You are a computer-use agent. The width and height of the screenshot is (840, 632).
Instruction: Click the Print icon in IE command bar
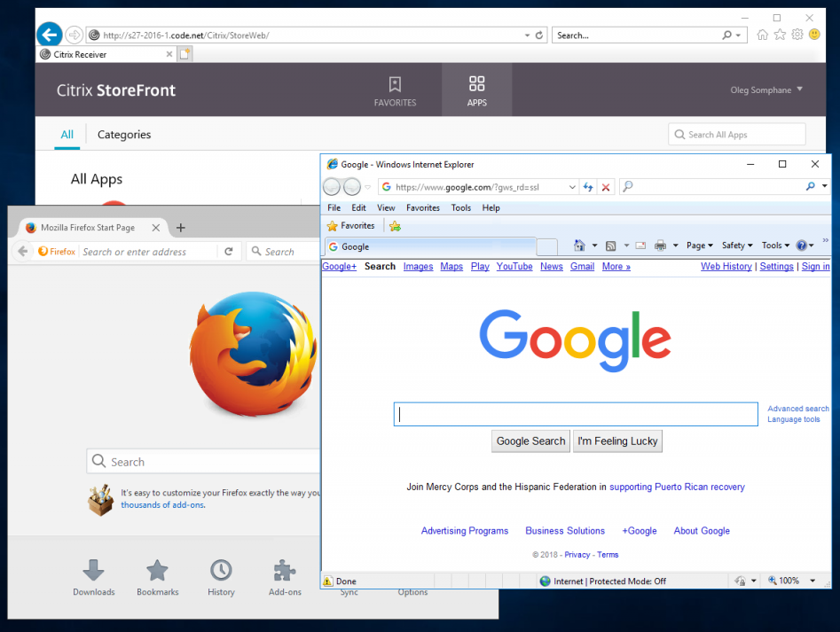(x=663, y=246)
